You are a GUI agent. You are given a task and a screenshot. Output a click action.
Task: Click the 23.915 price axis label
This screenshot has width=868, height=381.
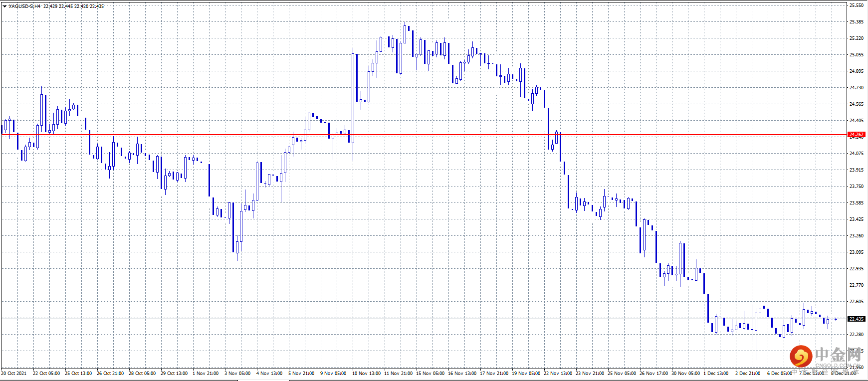(857, 170)
